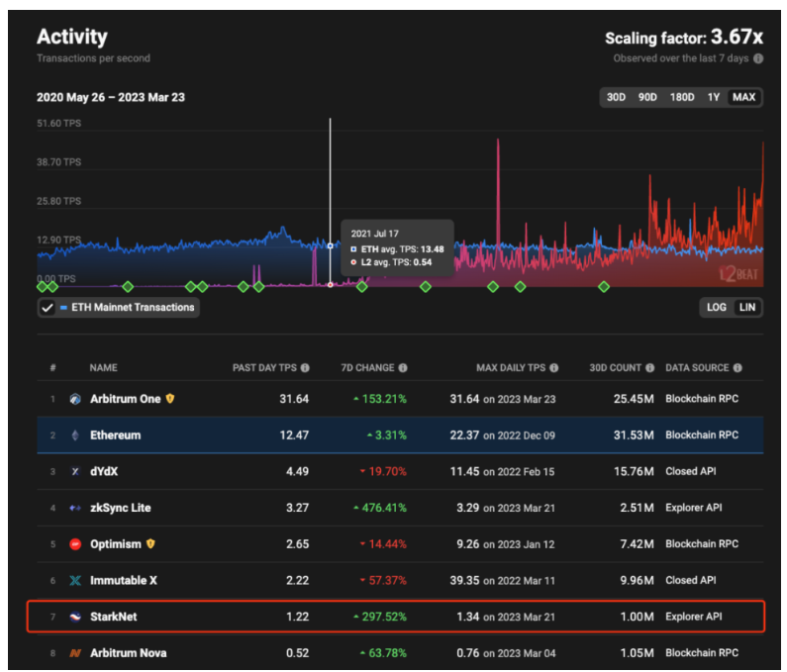
Task: Open the info icon beside Max Daily TPS
Action: pos(553,368)
